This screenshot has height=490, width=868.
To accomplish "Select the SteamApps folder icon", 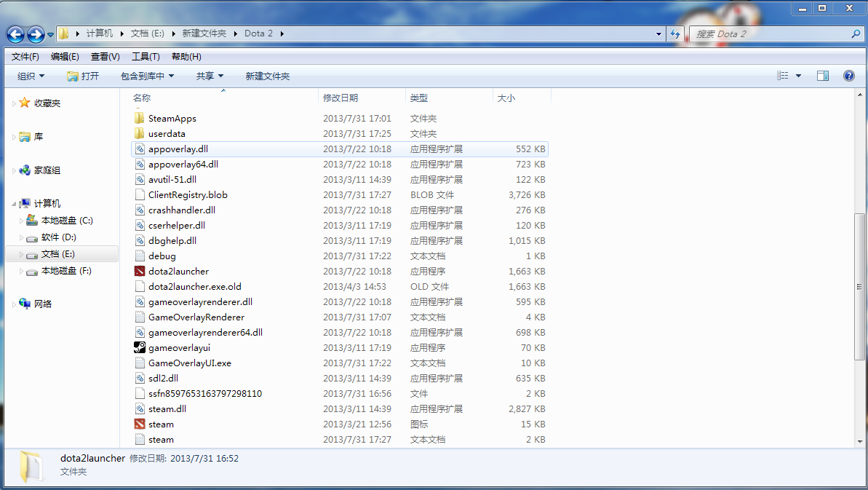I will click(x=140, y=118).
